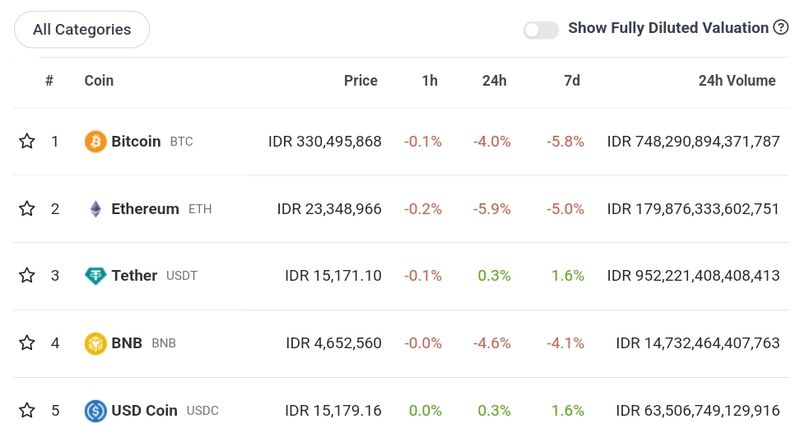
Task: Sort by the 1h change header
Action: click(x=429, y=81)
